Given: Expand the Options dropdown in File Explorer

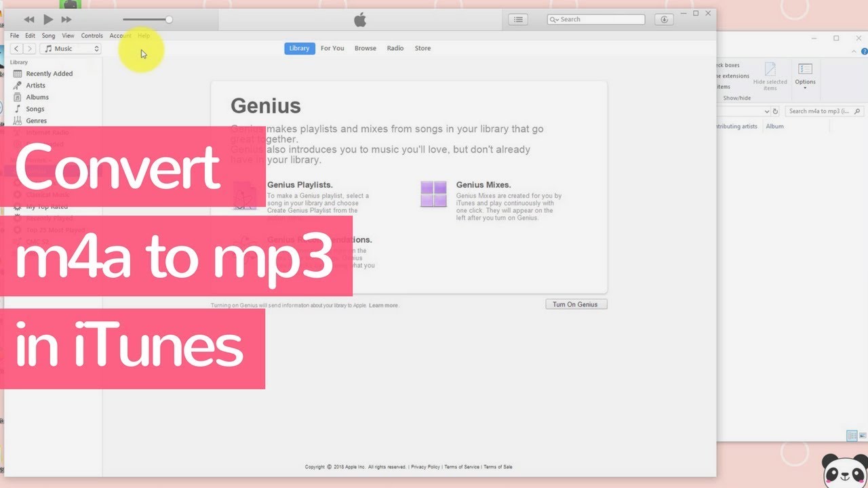Looking at the screenshot, I should [x=805, y=77].
